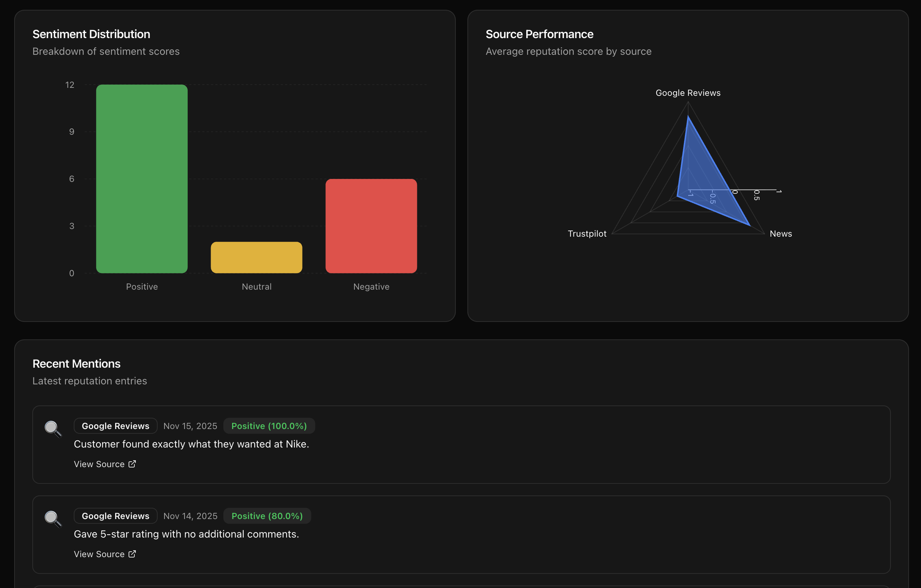Click Google Reviews badge dated Nov 14

tap(115, 516)
